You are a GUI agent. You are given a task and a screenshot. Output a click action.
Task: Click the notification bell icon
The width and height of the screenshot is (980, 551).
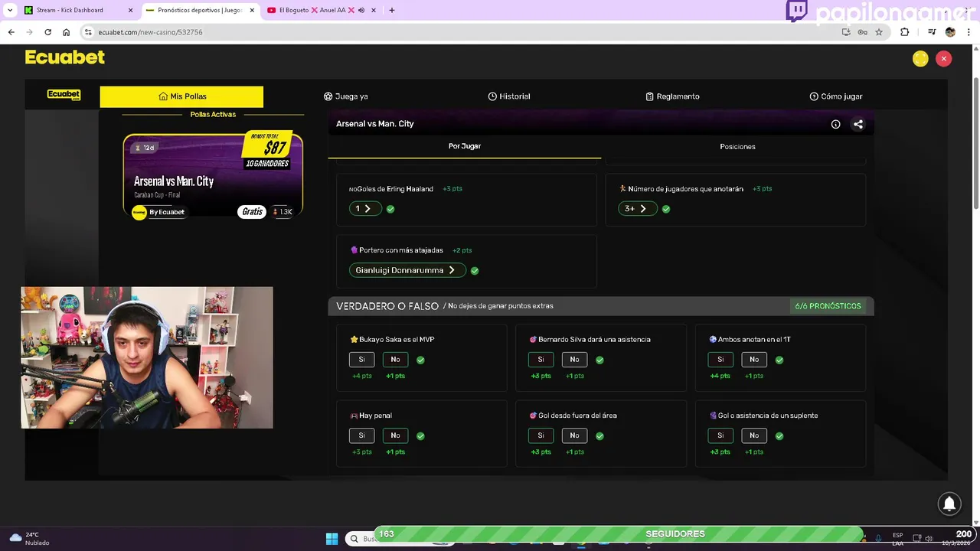click(x=949, y=504)
